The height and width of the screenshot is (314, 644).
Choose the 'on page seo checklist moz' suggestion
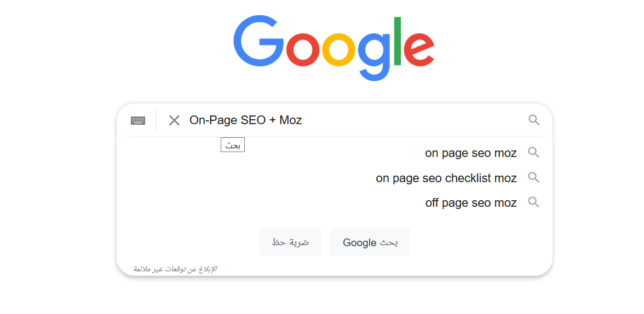point(446,178)
